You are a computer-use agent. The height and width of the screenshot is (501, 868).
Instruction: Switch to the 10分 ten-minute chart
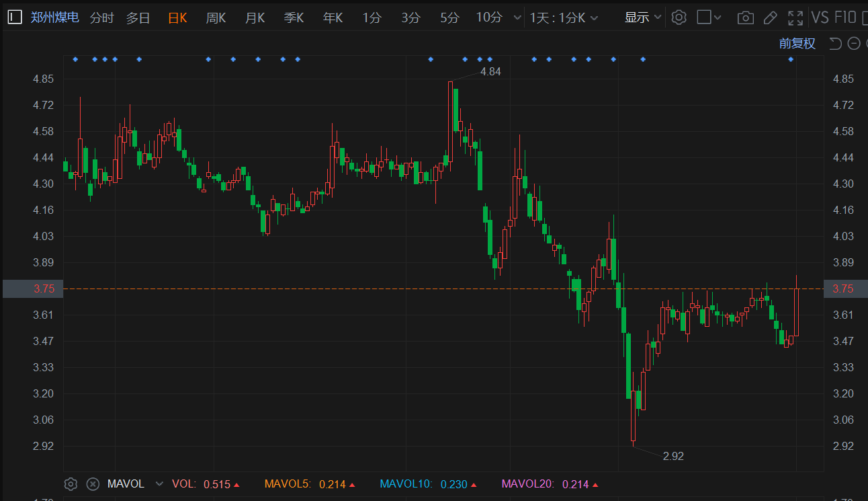489,17
